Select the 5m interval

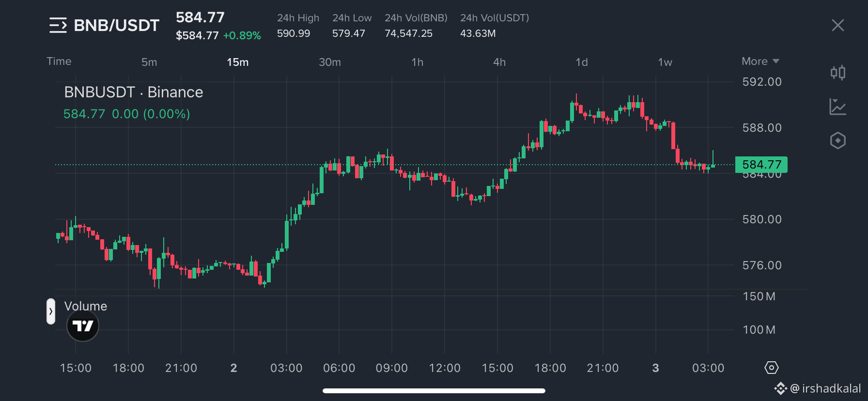click(x=149, y=62)
